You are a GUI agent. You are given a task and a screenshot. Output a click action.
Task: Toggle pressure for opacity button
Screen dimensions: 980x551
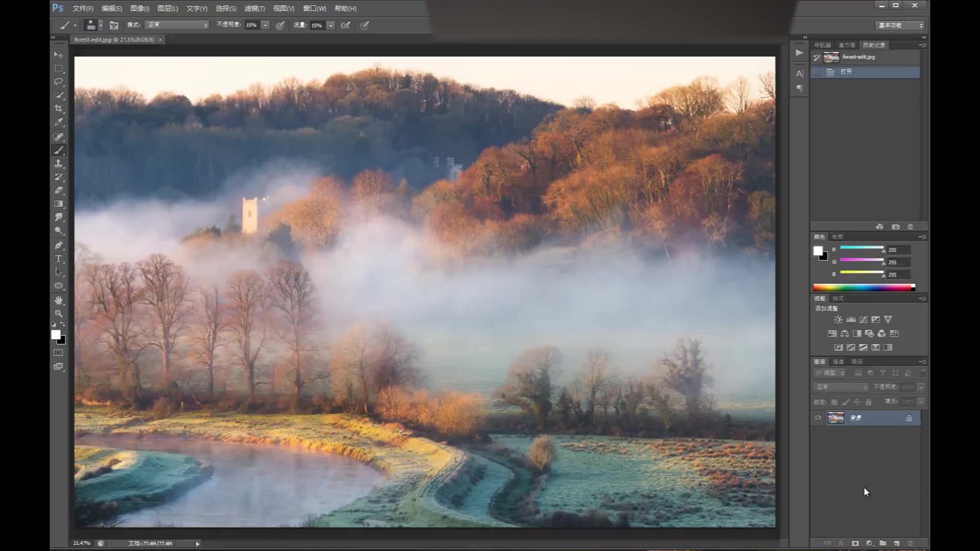tap(280, 25)
